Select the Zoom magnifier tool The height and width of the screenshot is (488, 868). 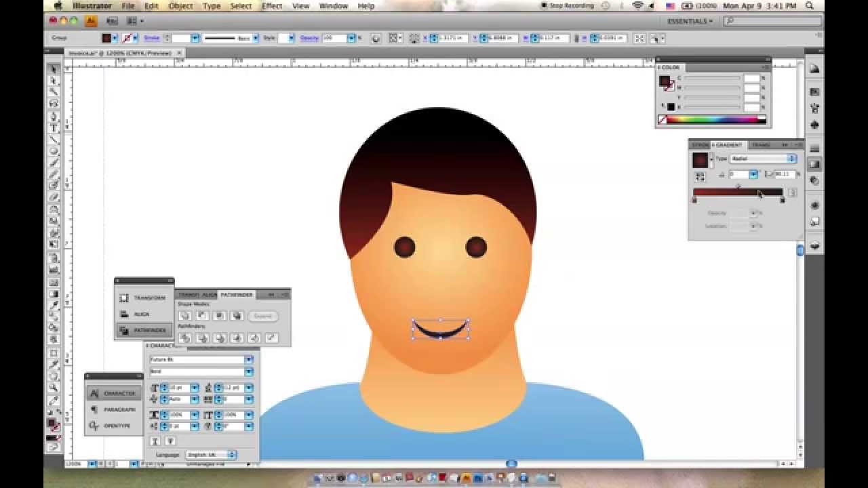click(54, 388)
